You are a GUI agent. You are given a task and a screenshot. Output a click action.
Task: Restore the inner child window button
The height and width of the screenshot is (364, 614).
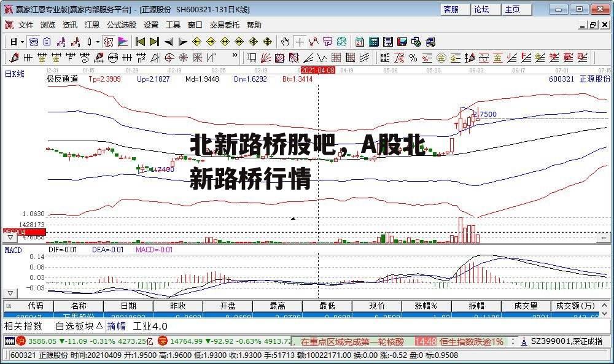coord(593,25)
